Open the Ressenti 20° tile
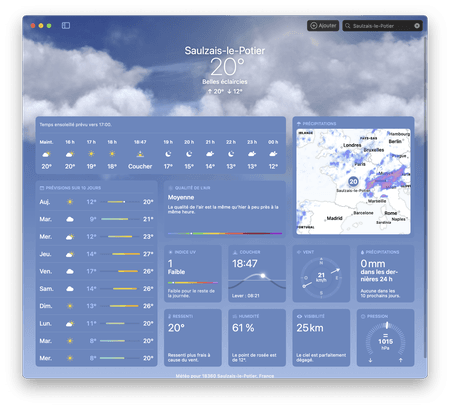450x408 pixels. pyautogui.click(x=193, y=338)
